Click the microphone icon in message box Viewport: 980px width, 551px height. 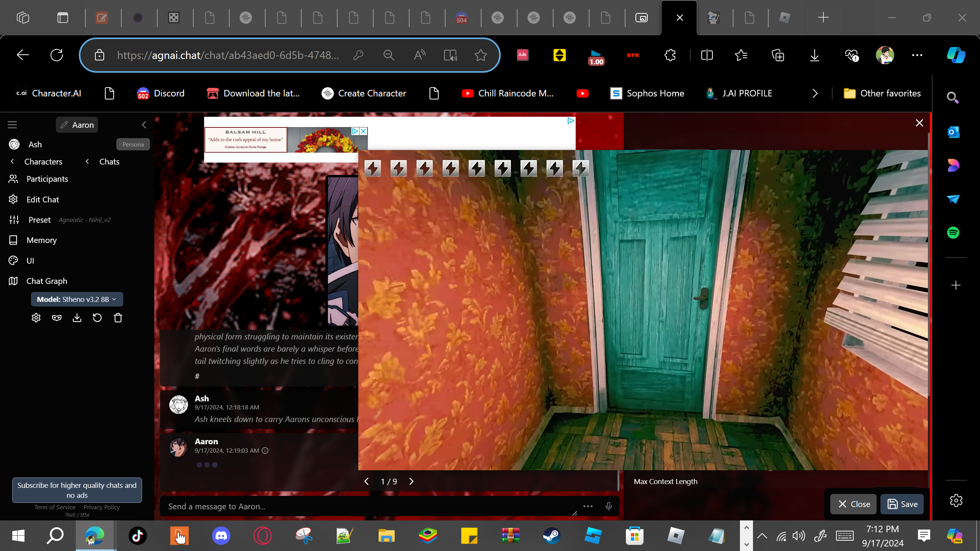608,506
